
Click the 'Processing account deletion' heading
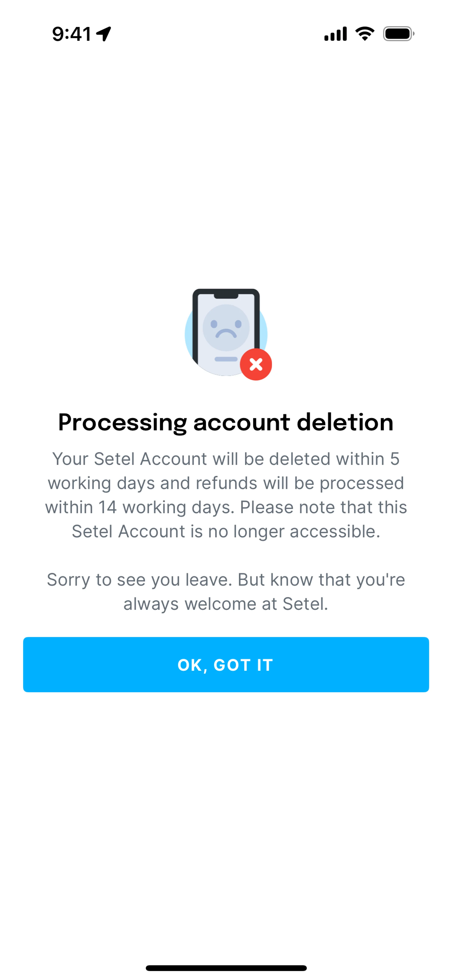click(226, 422)
